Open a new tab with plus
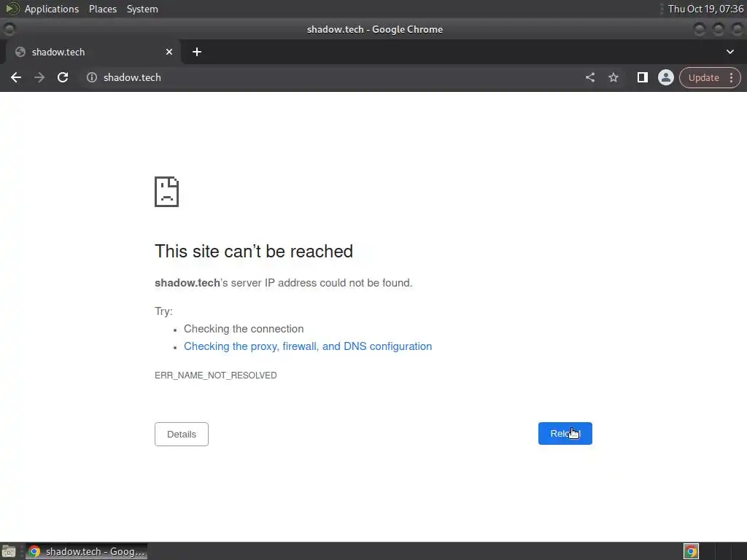Image resolution: width=747 pixels, height=560 pixels. click(197, 52)
